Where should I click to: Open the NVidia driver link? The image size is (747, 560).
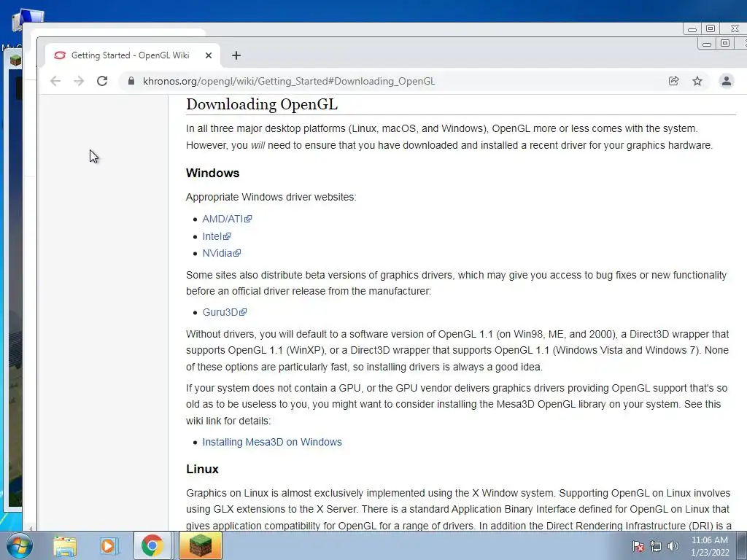coord(222,253)
